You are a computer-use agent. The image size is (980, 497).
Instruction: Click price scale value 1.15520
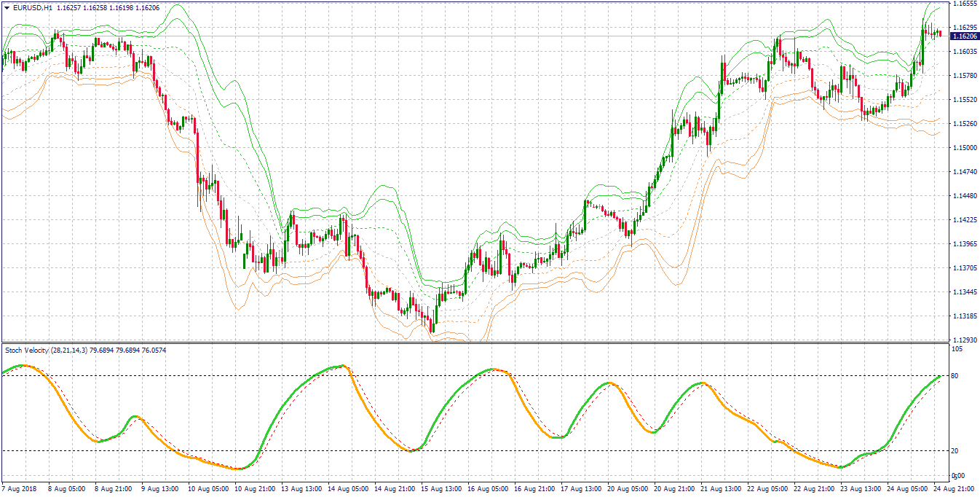click(x=965, y=100)
